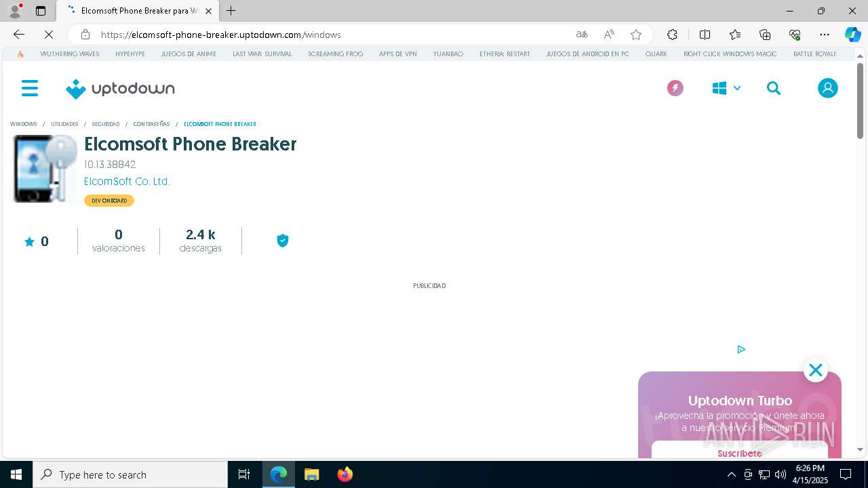This screenshot has width=868, height=488.
Task: Open browser extensions puzzle icon
Action: pos(672,35)
